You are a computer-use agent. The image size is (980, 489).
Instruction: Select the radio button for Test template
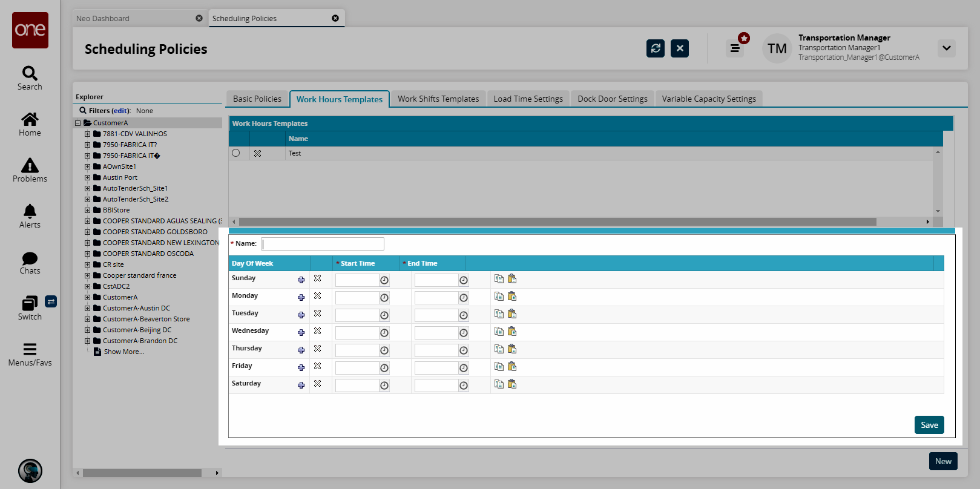(x=236, y=153)
